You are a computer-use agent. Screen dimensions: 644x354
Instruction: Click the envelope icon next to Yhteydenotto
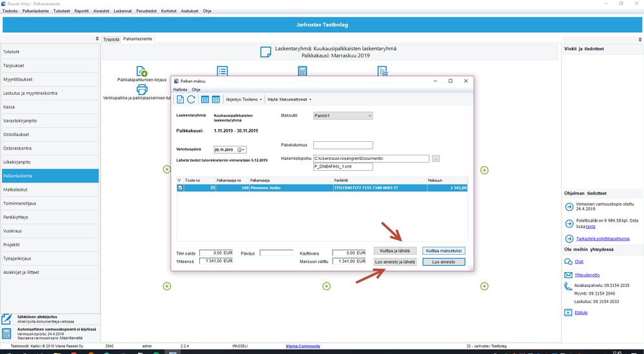569,275
